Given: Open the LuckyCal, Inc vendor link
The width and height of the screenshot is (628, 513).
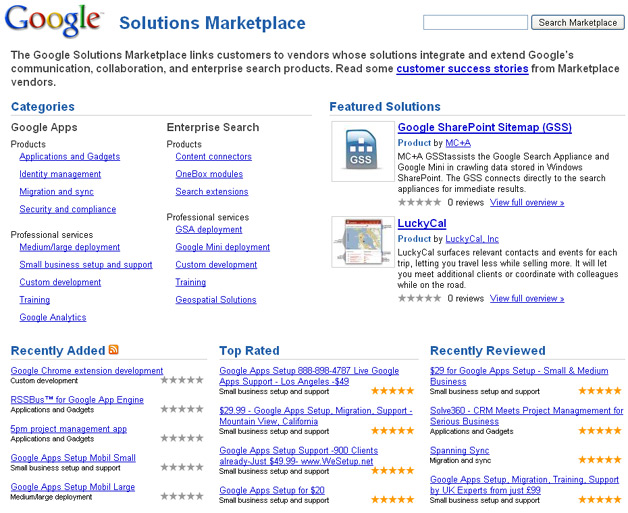Looking at the screenshot, I should 472,239.
